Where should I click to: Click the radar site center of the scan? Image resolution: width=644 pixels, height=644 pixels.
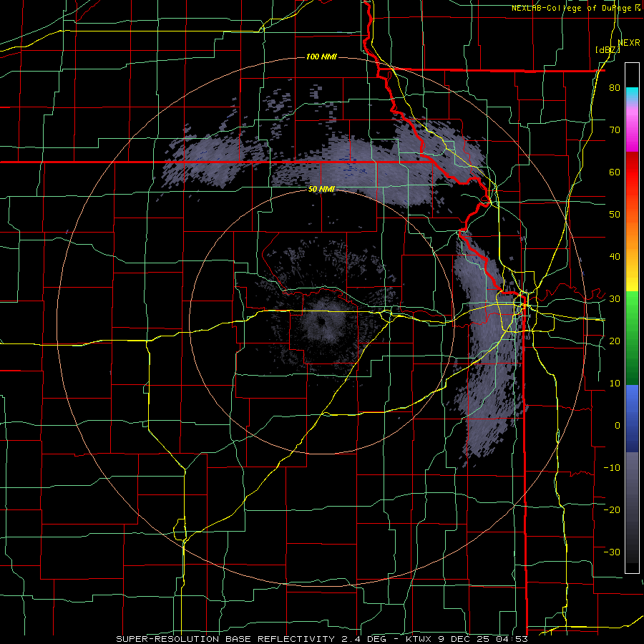[322, 321]
